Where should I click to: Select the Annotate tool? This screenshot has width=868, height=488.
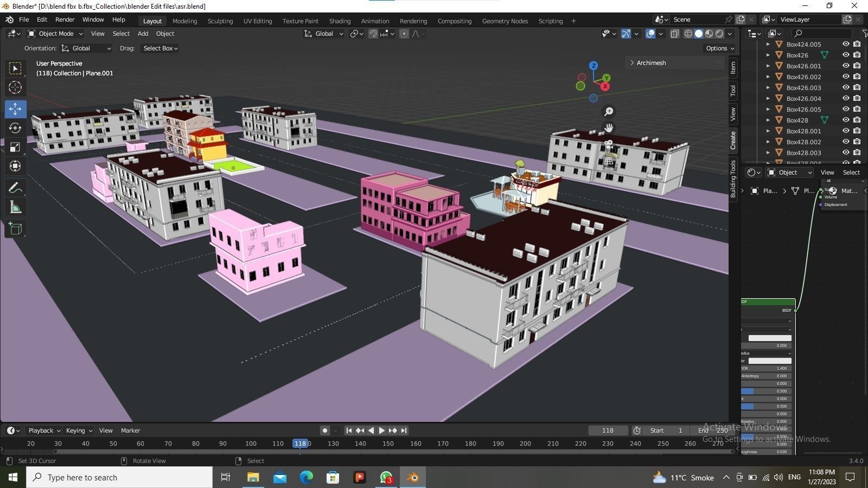pos(15,188)
